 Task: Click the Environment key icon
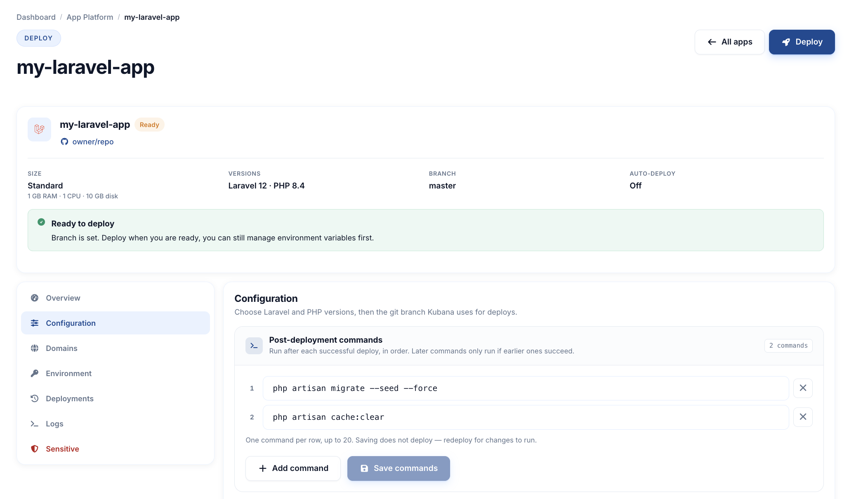click(x=35, y=373)
